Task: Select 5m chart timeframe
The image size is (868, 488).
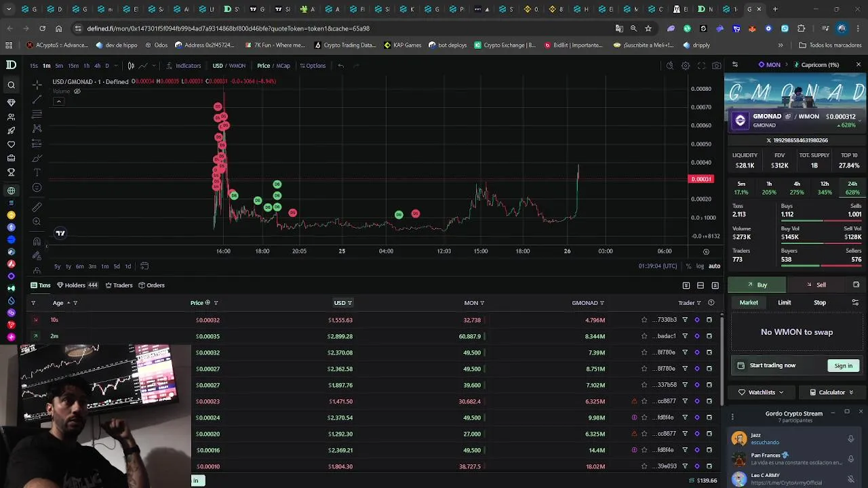Action: pos(59,66)
